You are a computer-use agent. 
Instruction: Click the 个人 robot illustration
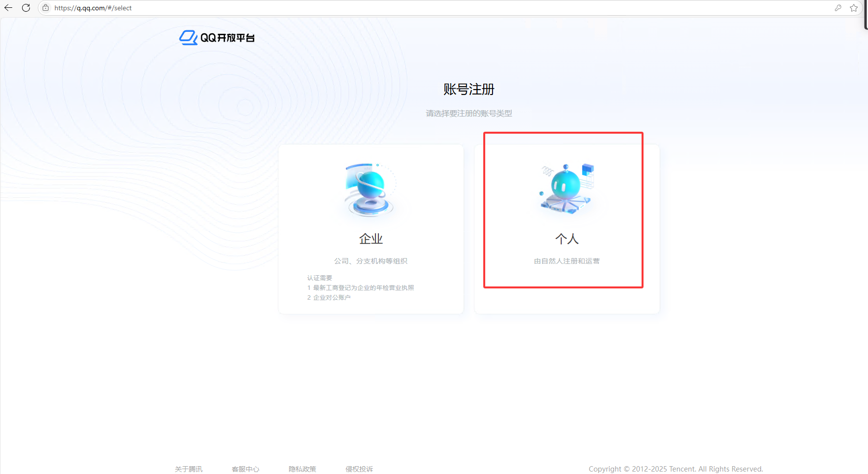point(567,189)
